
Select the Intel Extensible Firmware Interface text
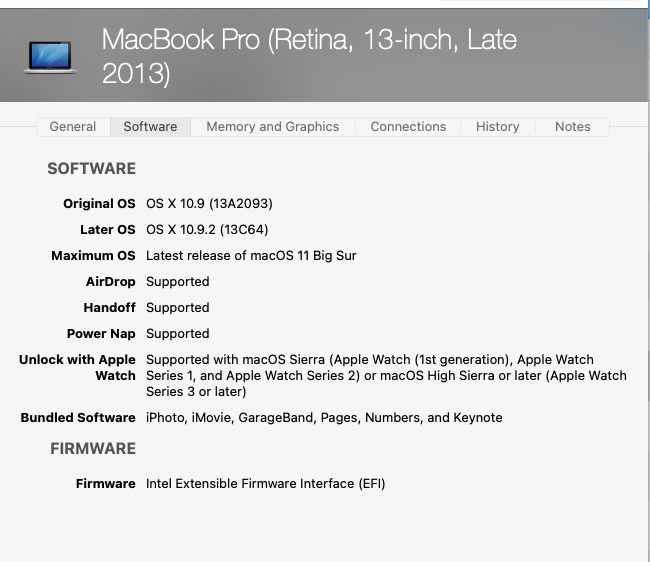(x=265, y=484)
